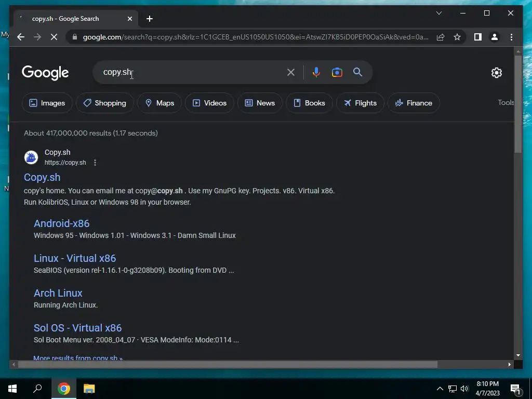Open the Copy.sh site favicon
Screen dimensions: 532x399
31,157
